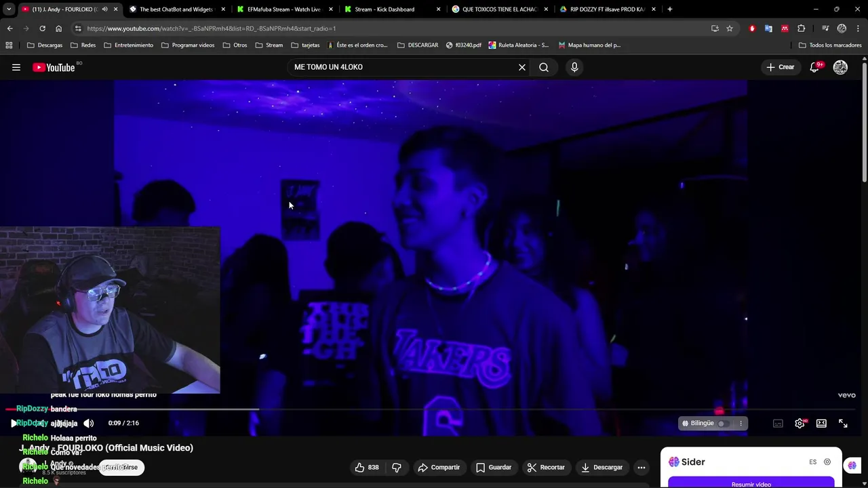Image resolution: width=868 pixels, height=488 pixels.
Task: Open the Chrome profile avatar
Action: (x=842, y=28)
